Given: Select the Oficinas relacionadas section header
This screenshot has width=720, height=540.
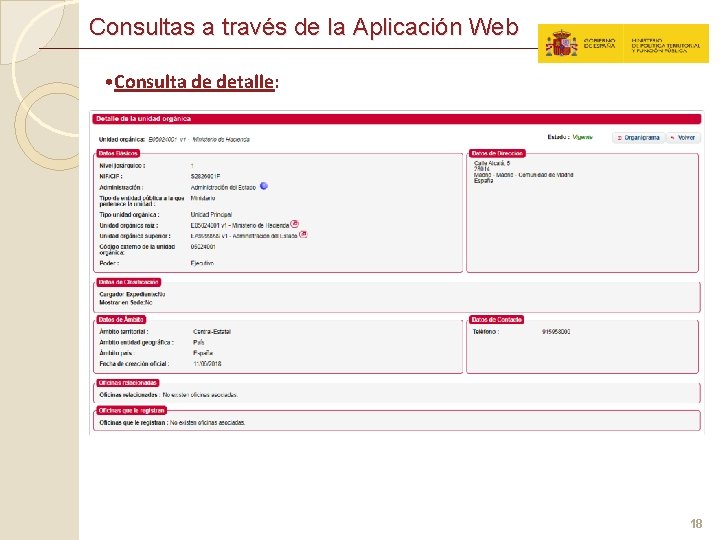Looking at the screenshot, I should pos(128,383).
